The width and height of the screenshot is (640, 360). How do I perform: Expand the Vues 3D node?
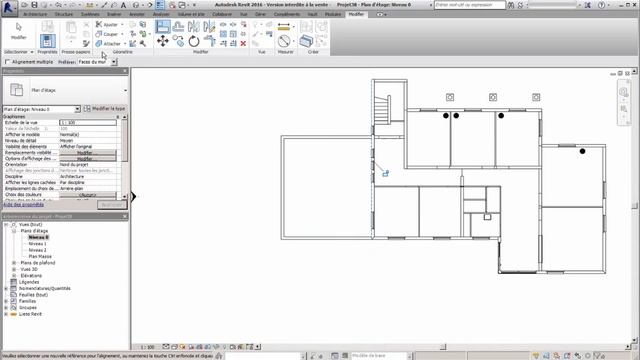(x=14, y=269)
